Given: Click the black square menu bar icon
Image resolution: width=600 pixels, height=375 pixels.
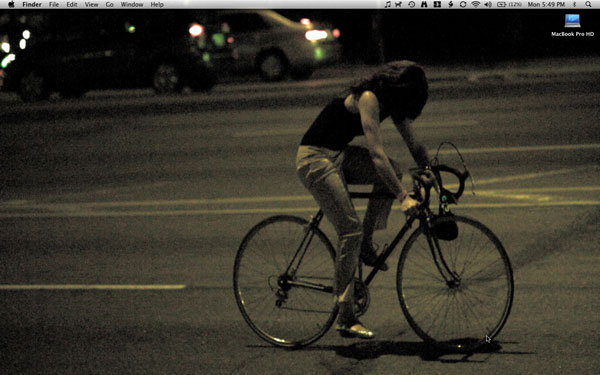Looking at the screenshot, I should point(437,4).
